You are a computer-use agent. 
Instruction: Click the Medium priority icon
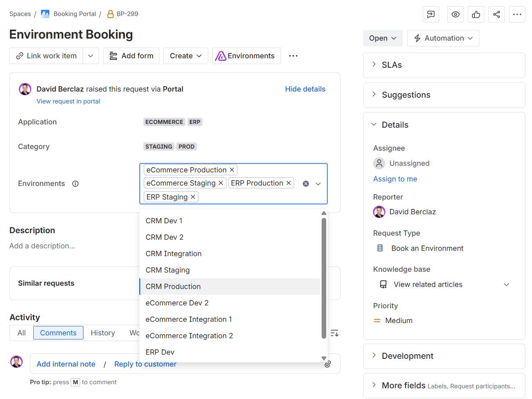tap(377, 321)
